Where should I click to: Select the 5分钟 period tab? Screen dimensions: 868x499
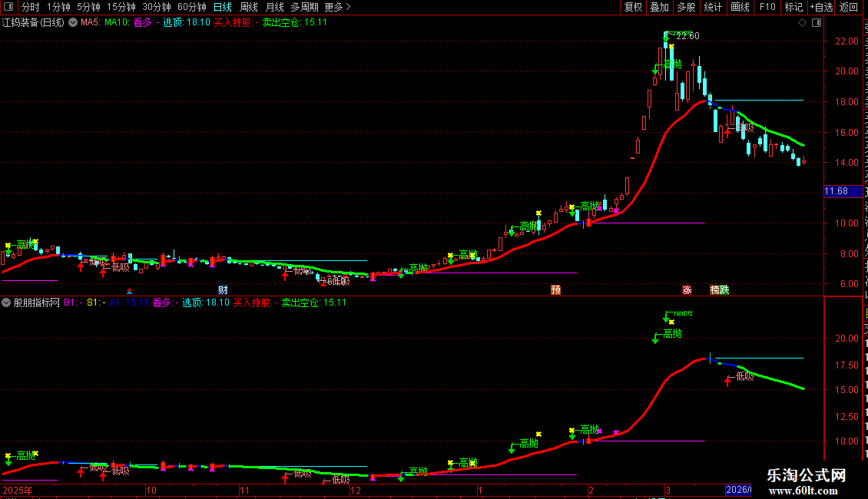pos(88,7)
